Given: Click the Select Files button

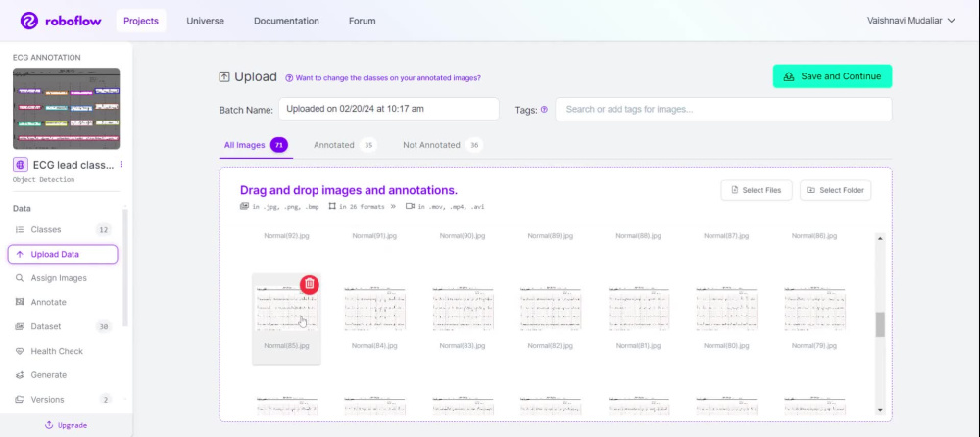Looking at the screenshot, I should pyautogui.click(x=757, y=190).
